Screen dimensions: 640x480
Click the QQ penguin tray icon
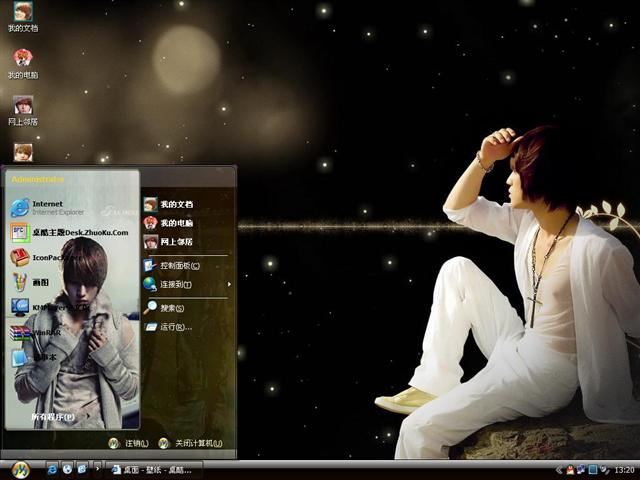(x=570, y=469)
